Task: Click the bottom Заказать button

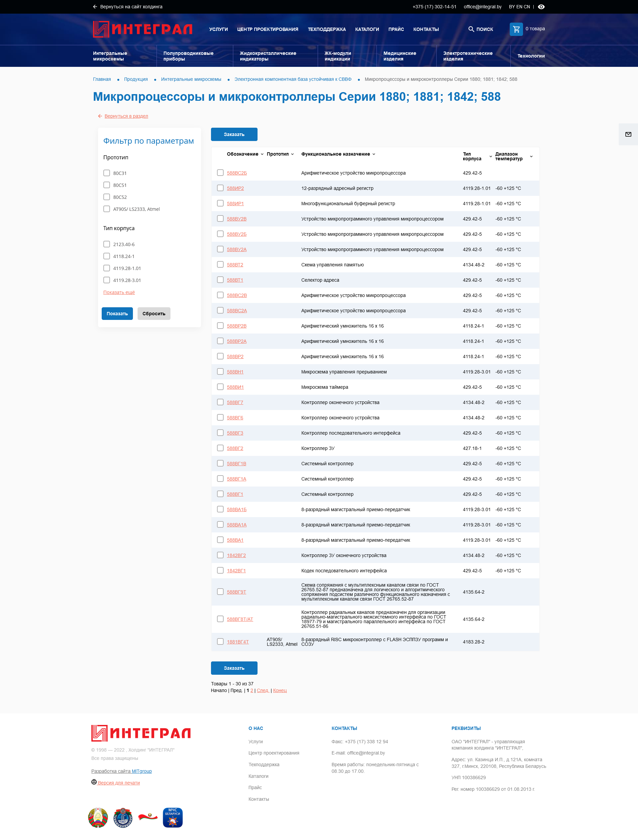Action: click(234, 668)
